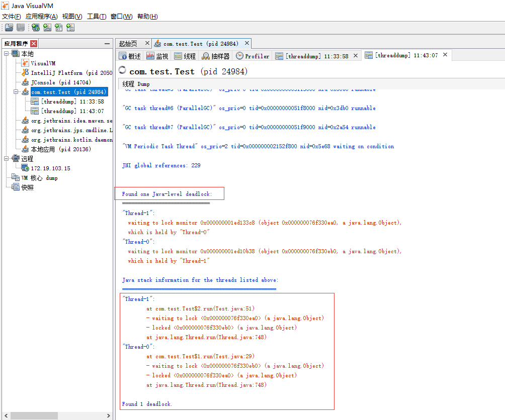Close the 起始页 tab
The image size is (505, 420).
tap(147, 43)
